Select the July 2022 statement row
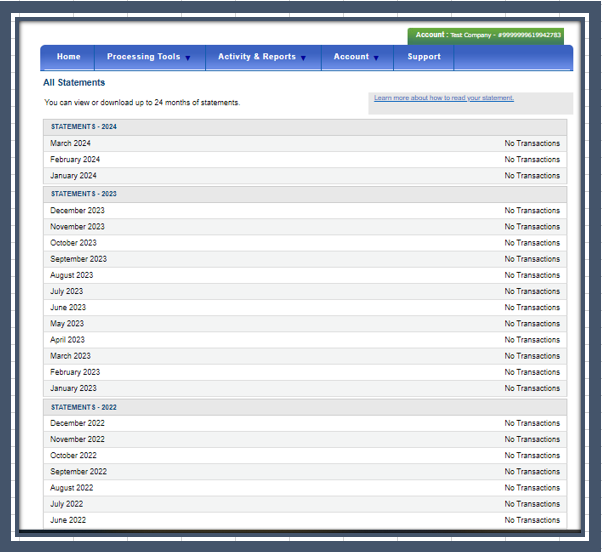The height and width of the screenshot is (552, 602). pyautogui.click(x=305, y=504)
